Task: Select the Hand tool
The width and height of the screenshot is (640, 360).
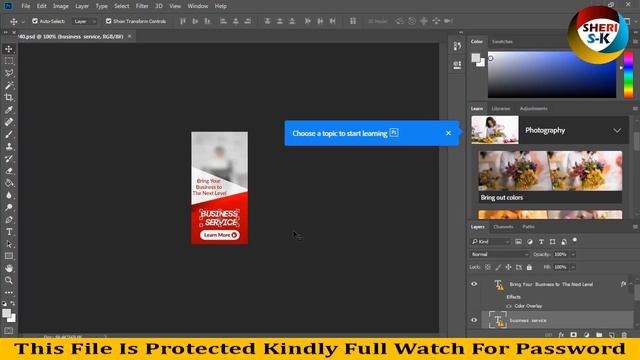Action: tap(9, 268)
